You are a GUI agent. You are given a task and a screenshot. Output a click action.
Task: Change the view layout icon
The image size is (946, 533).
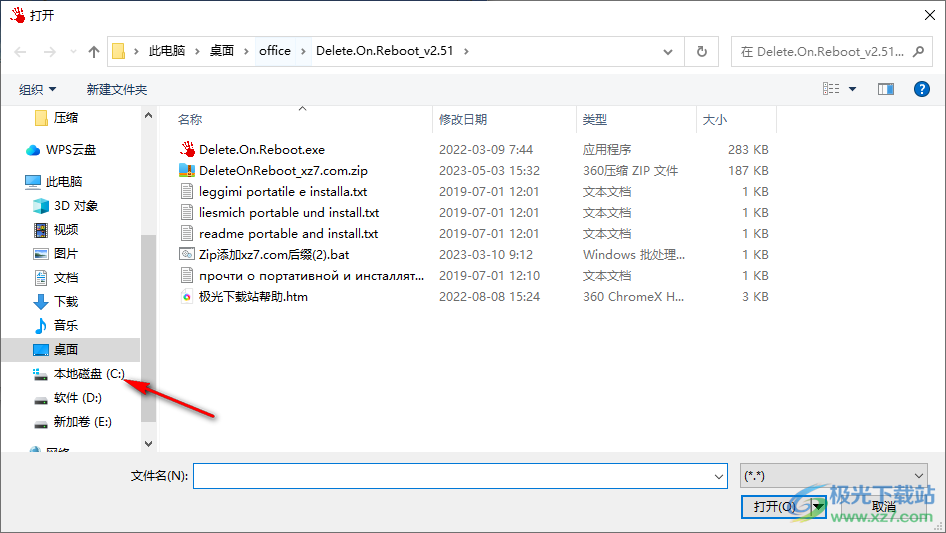[x=831, y=89]
